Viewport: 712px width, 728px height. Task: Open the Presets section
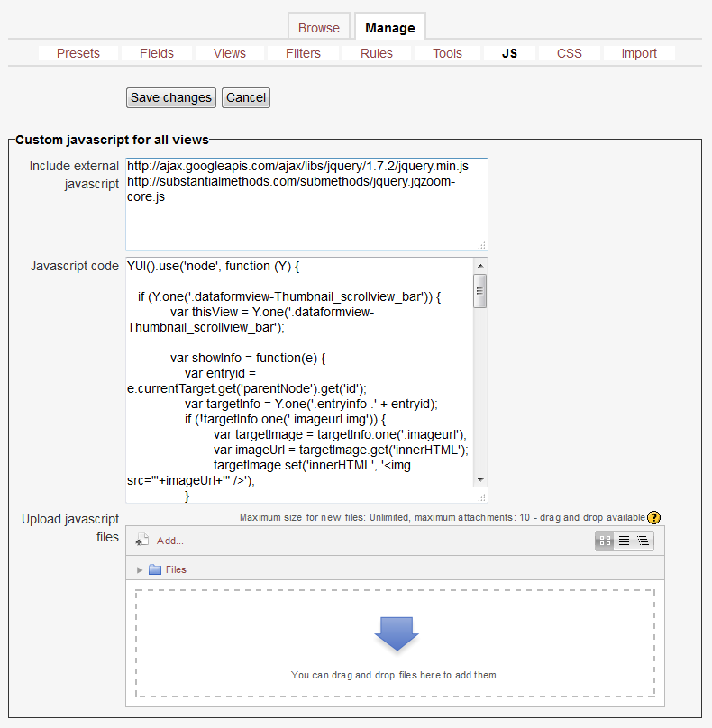point(78,53)
